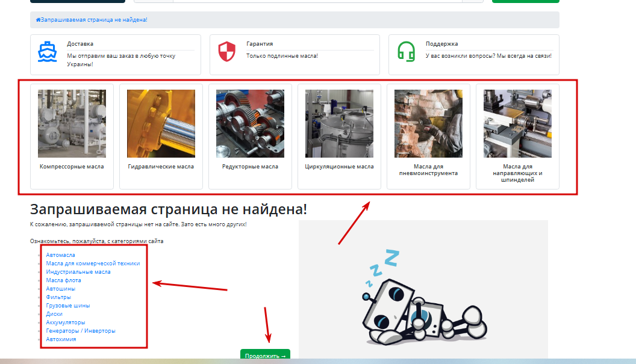Viewport: 636px width, 364px height.
Task: Open the Автомасла category link
Action: click(x=60, y=255)
